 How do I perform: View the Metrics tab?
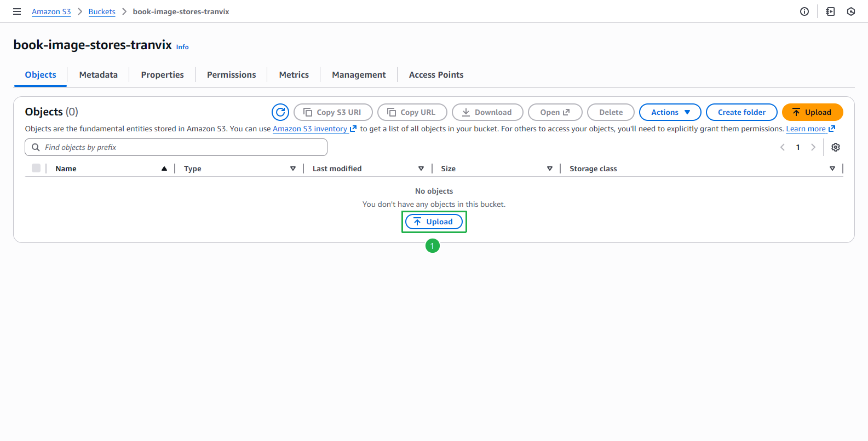click(294, 75)
